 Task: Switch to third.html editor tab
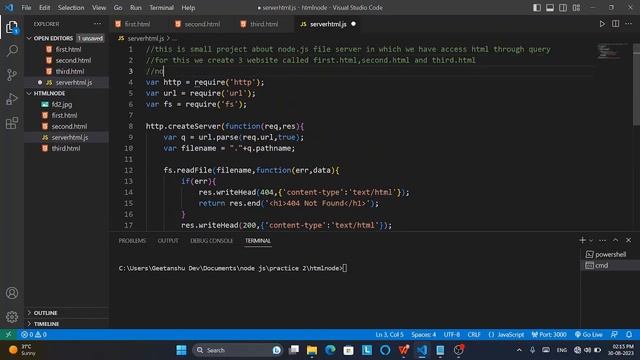[x=264, y=24]
